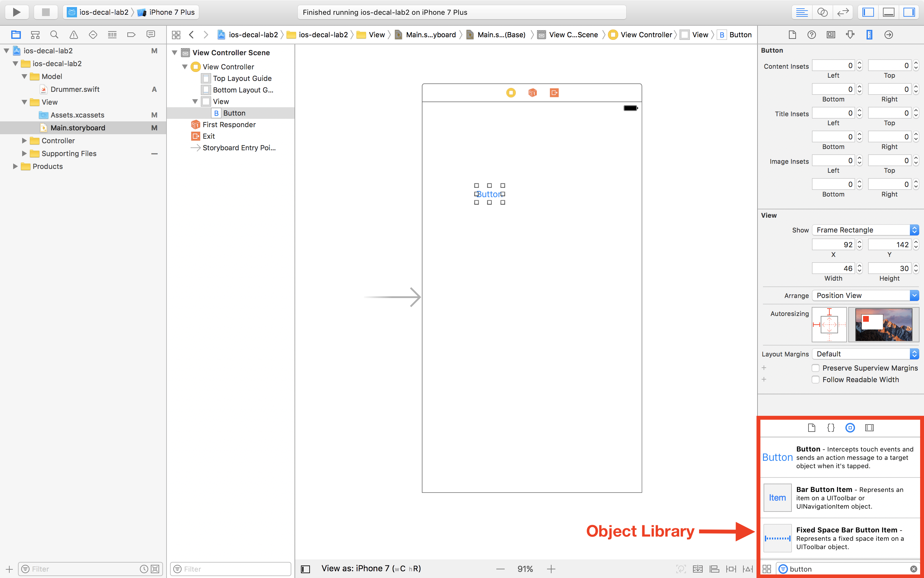Select First Responder in outline

(229, 124)
